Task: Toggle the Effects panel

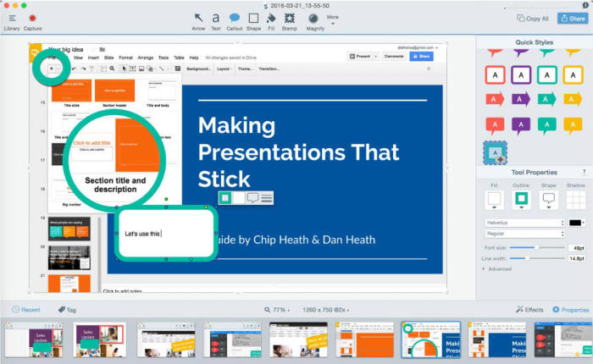Action: pos(529,310)
